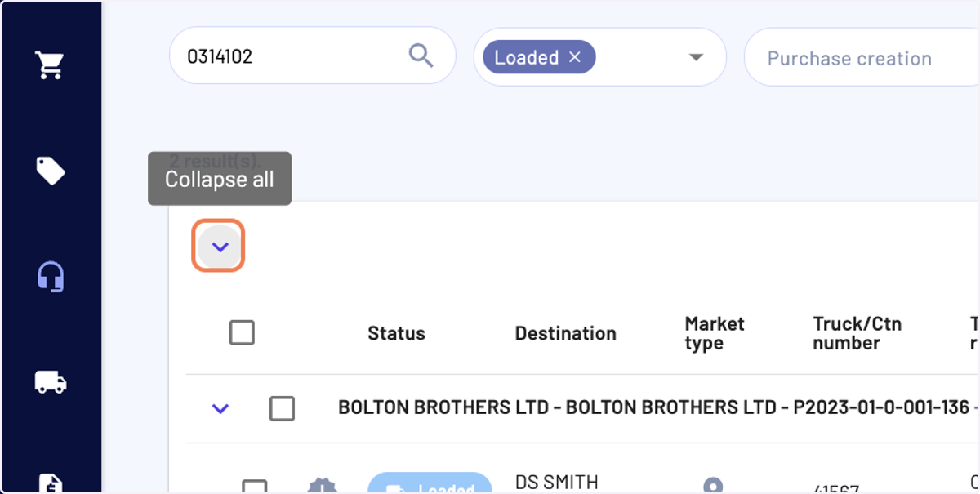Open the Purchase creation date field
This screenshot has width=980, height=494.
[862, 57]
